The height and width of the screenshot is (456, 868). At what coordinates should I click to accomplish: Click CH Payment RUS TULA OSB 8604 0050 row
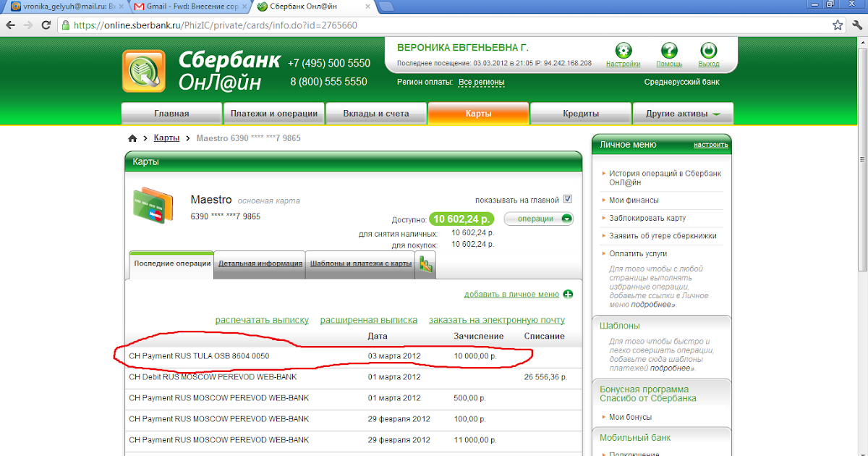pos(354,356)
